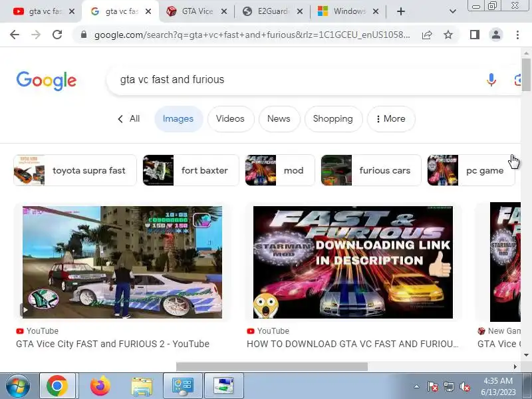Go back using browser back arrow
532x399 pixels.
pyautogui.click(x=15, y=35)
